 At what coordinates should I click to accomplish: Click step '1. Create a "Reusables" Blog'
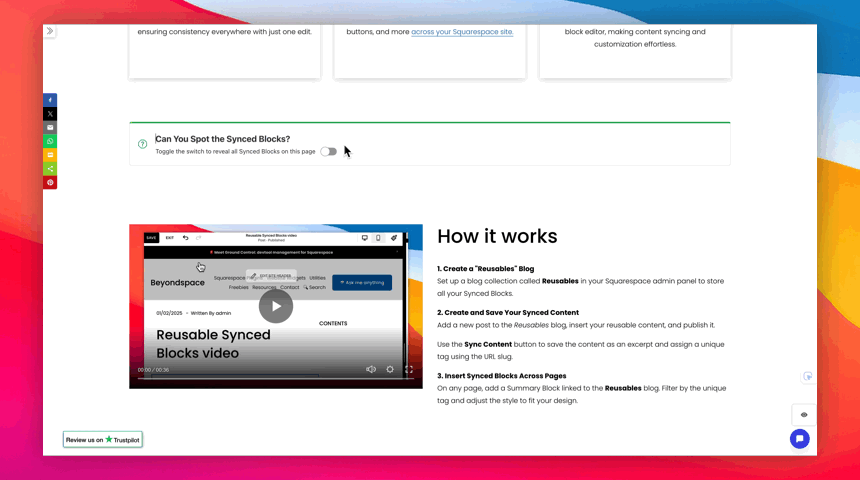(x=485, y=269)
